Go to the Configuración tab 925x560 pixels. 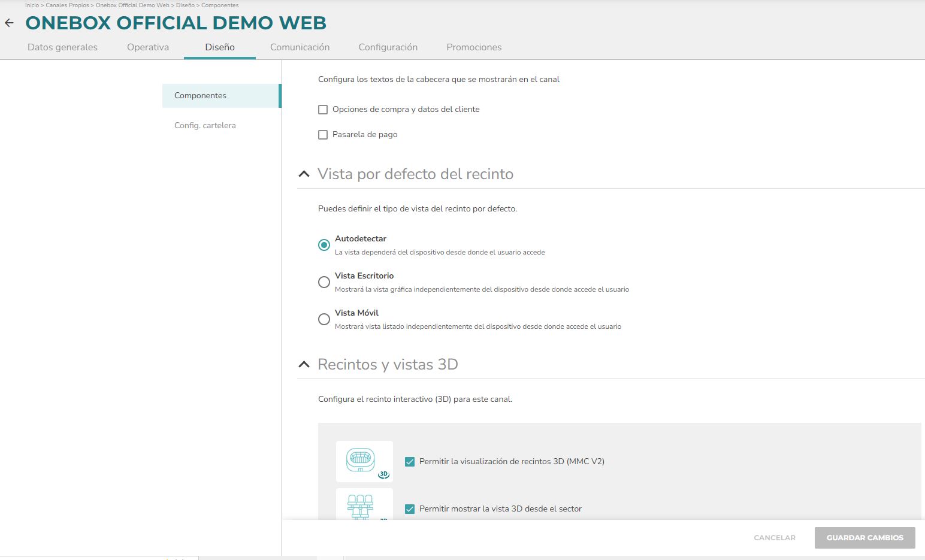point(388,47)
